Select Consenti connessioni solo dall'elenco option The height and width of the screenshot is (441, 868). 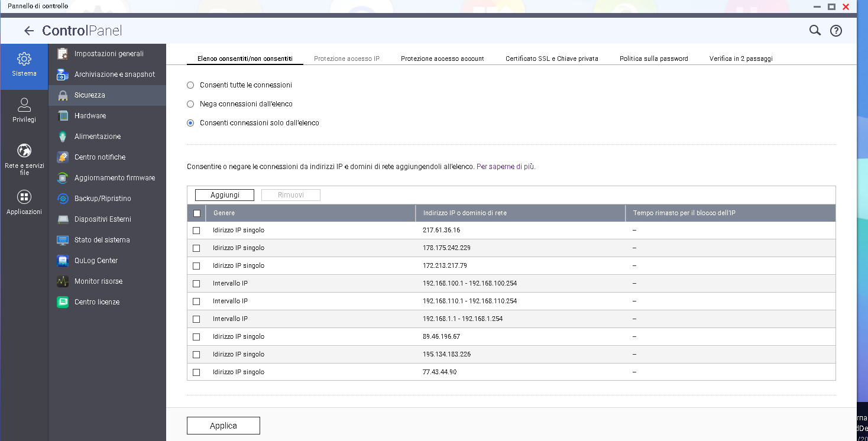click(190, 123)
